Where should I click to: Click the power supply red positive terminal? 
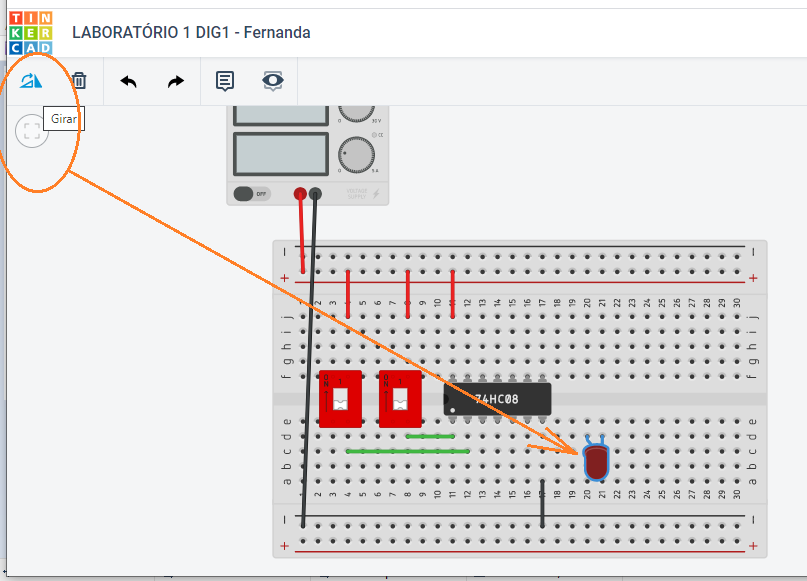300,193
